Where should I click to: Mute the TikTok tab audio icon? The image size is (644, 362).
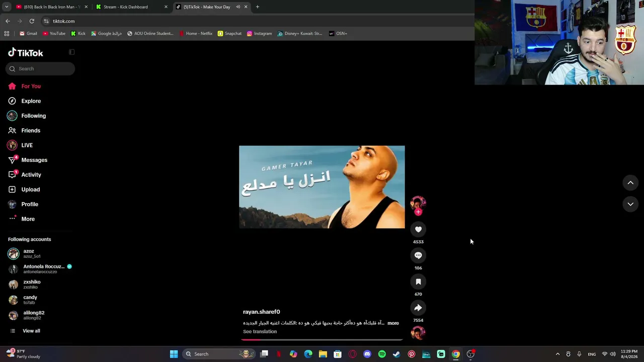click(x=238, y=7)
